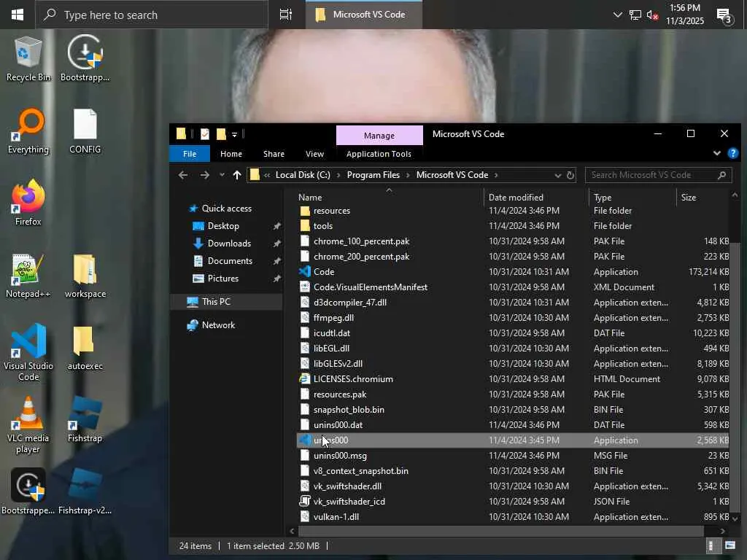Image resolution: width=747 pixels, height=560 pixels.
Task: Expand the double chevron at the path start
Action: point(267,175)
